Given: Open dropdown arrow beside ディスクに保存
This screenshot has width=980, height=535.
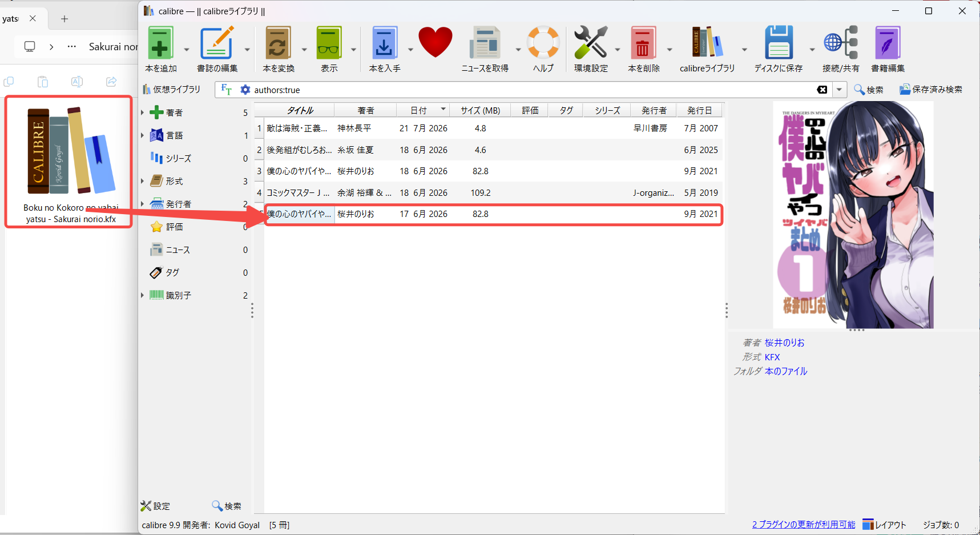Looking at the screenshot, I should click(812, 50).
